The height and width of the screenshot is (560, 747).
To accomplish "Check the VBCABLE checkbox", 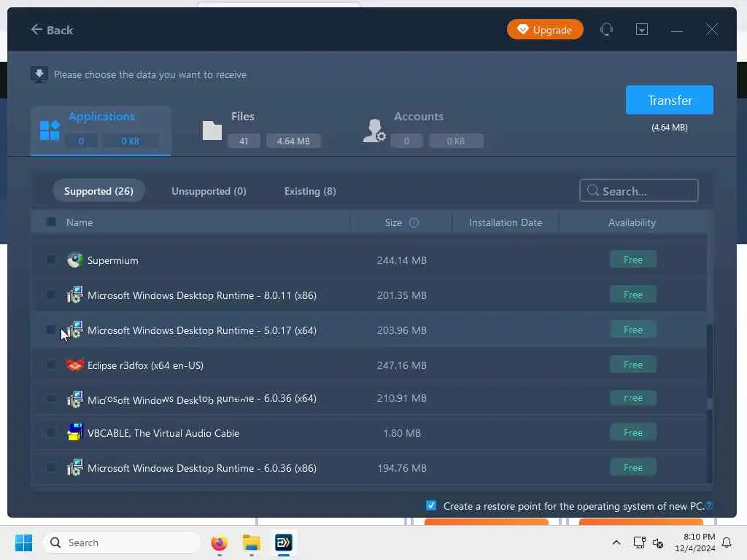I will click(51, 433).
